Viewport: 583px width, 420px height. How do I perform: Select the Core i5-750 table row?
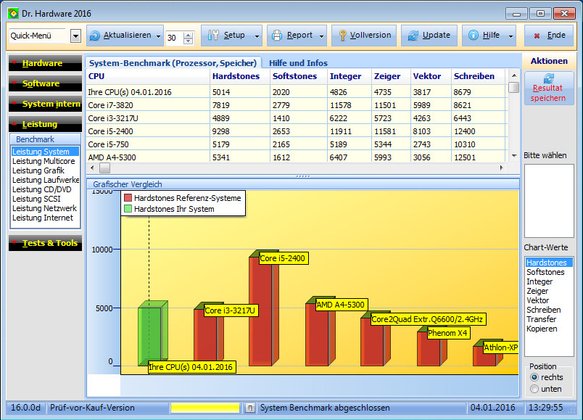click(296, 144)
